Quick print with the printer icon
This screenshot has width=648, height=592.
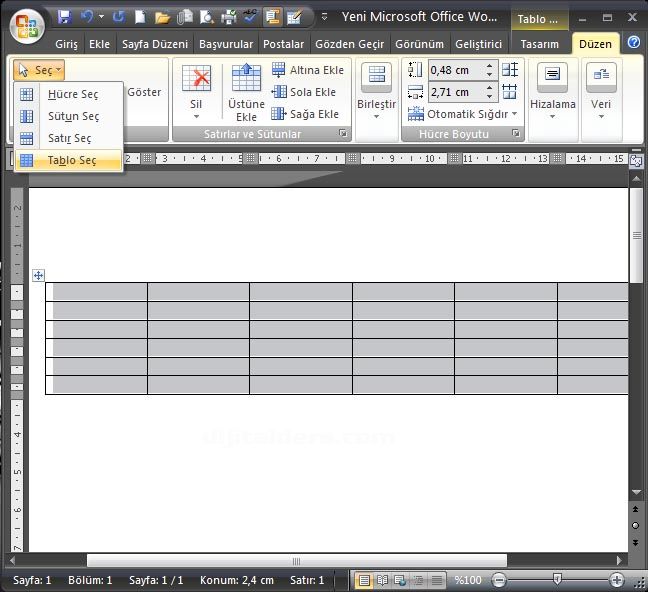(x=228, y=17)
